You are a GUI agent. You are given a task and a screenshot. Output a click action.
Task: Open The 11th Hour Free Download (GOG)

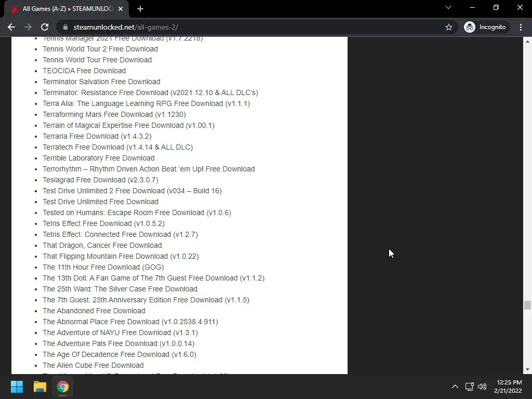[x=103, y=267]
